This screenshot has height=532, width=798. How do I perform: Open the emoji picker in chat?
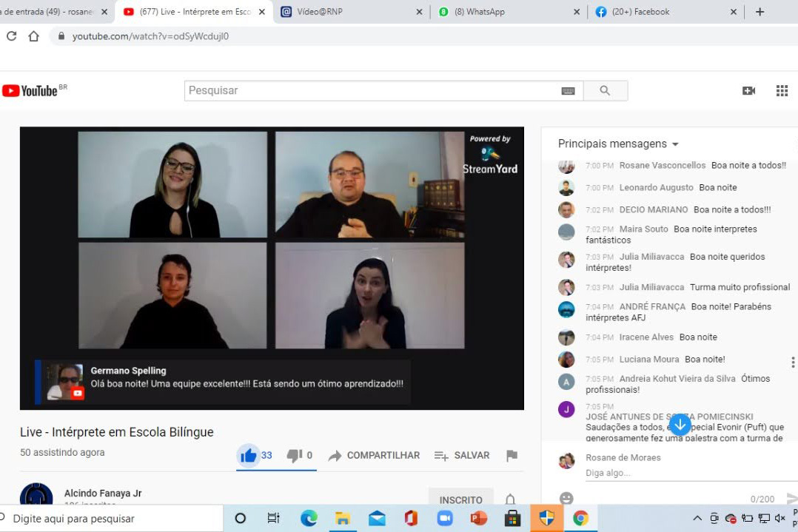click(566, 498)
